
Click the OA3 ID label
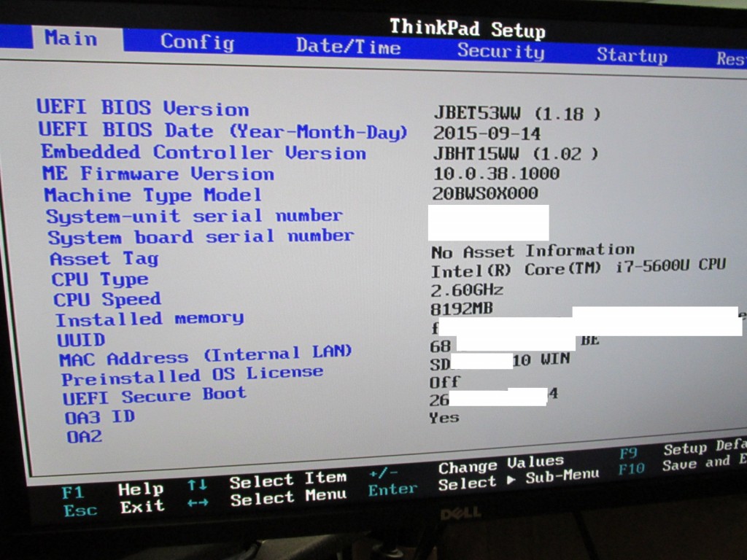[100, 417]
